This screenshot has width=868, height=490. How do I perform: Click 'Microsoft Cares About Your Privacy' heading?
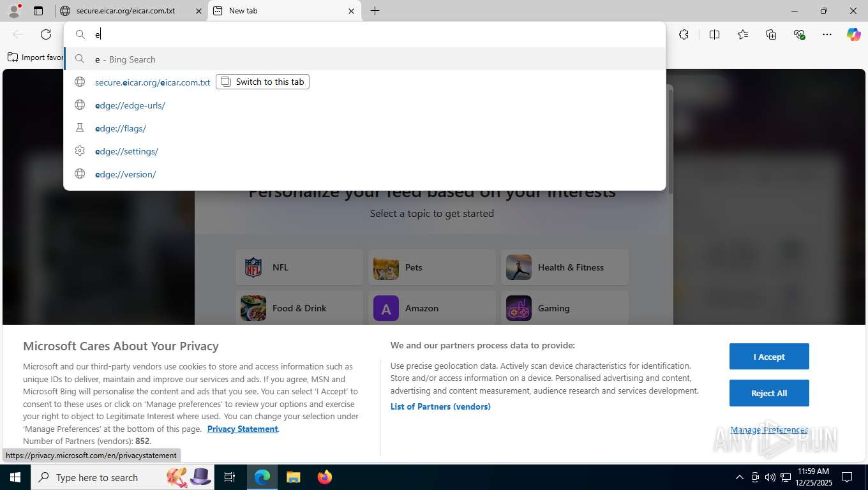pos(121,346)
